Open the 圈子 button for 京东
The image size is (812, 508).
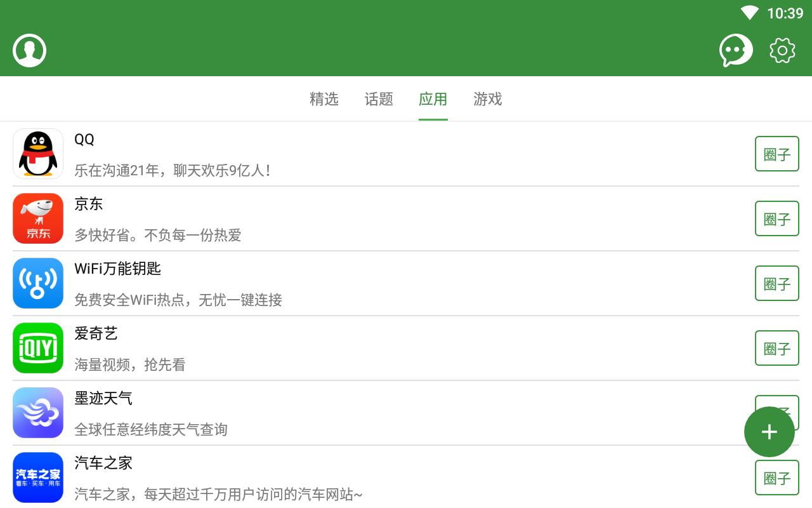pyautogui.click(x=777, y=218)
